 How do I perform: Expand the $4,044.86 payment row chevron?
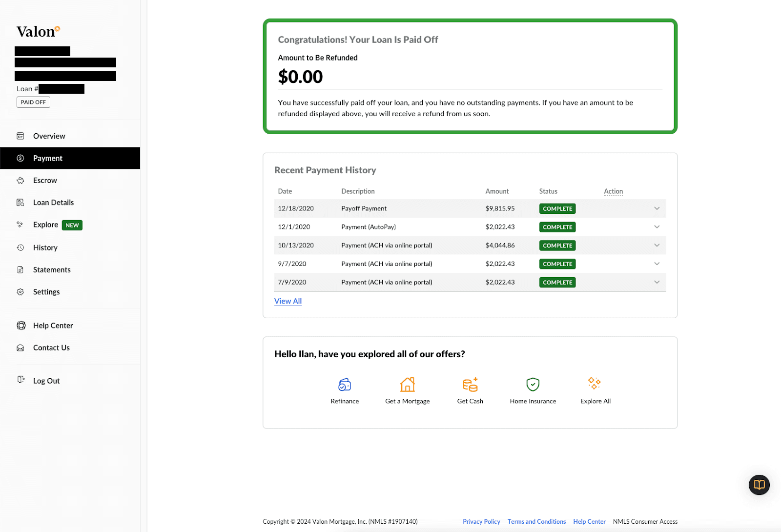[x=657, y=246]
